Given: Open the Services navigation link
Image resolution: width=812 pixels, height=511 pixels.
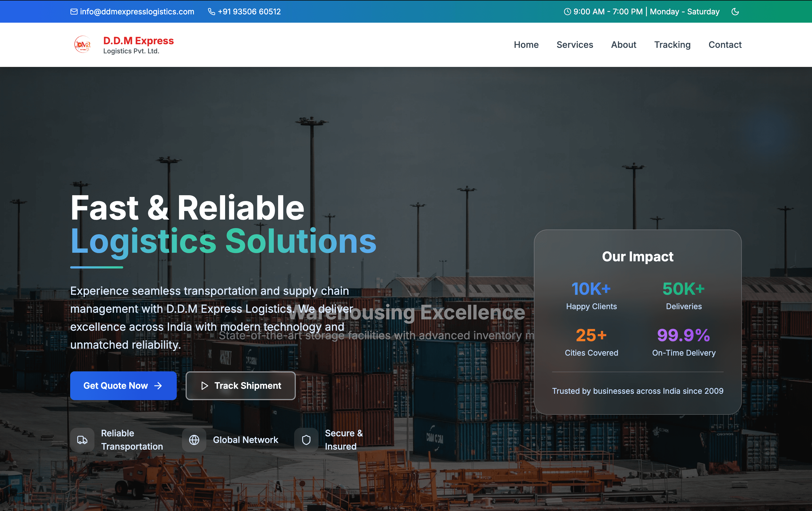Looking at the screenshot, I should pos(574,45).
